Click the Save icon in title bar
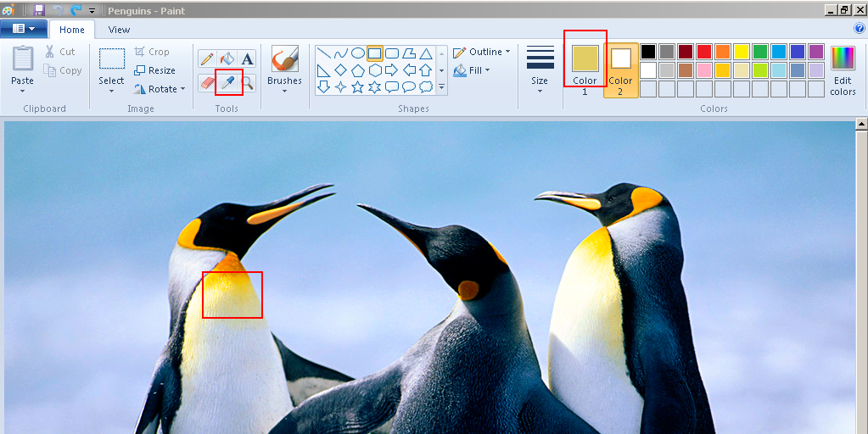 pyautogui.click(x=38, y=10)
